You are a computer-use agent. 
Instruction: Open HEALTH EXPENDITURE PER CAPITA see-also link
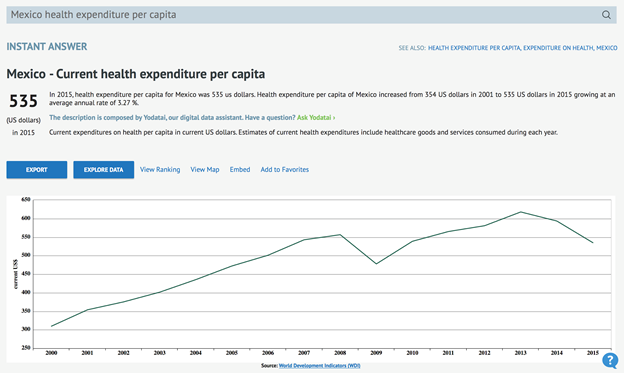coord(474,48)
